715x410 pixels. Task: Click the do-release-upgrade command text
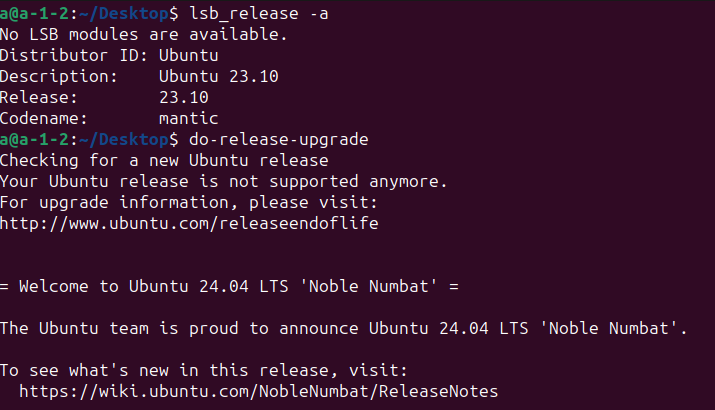(x=279, y=140)
